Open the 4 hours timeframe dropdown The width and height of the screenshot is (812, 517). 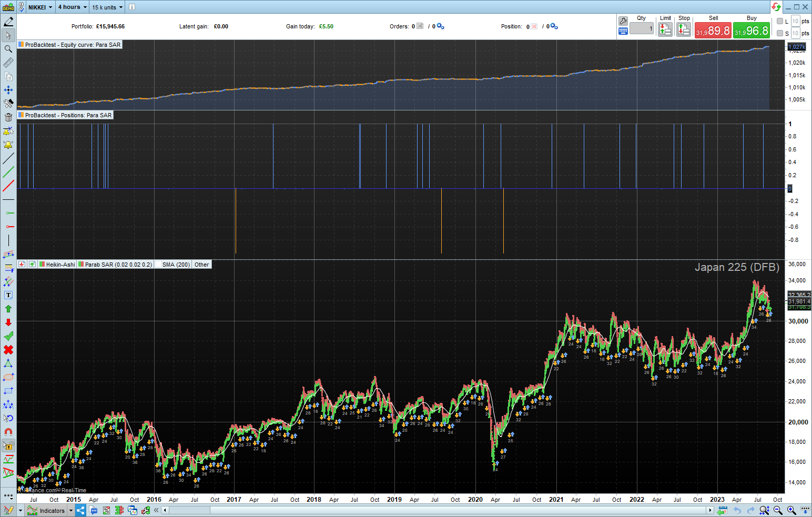pos(73,7)
